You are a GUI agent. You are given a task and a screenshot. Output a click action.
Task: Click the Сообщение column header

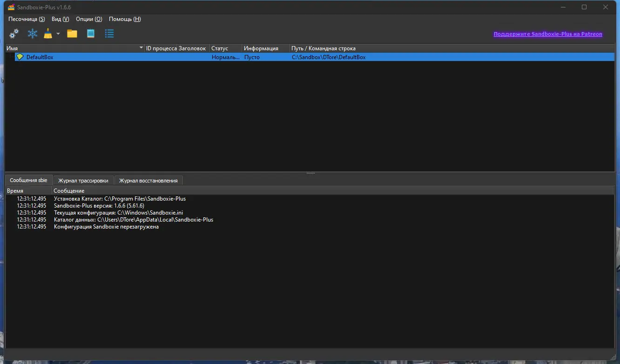click(x=333, y=191)
